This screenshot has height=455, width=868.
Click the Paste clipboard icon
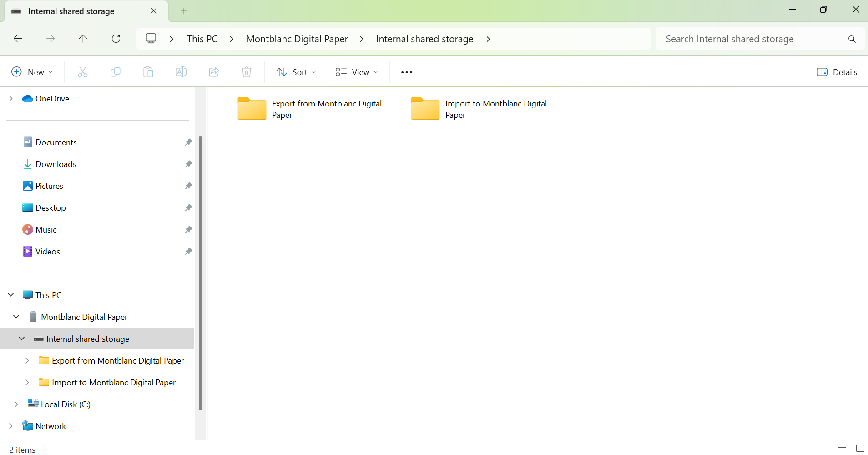coord(148,72)
